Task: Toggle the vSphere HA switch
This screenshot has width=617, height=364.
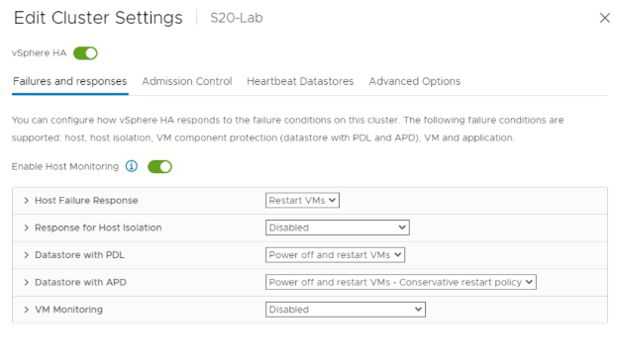Action: 85,53
